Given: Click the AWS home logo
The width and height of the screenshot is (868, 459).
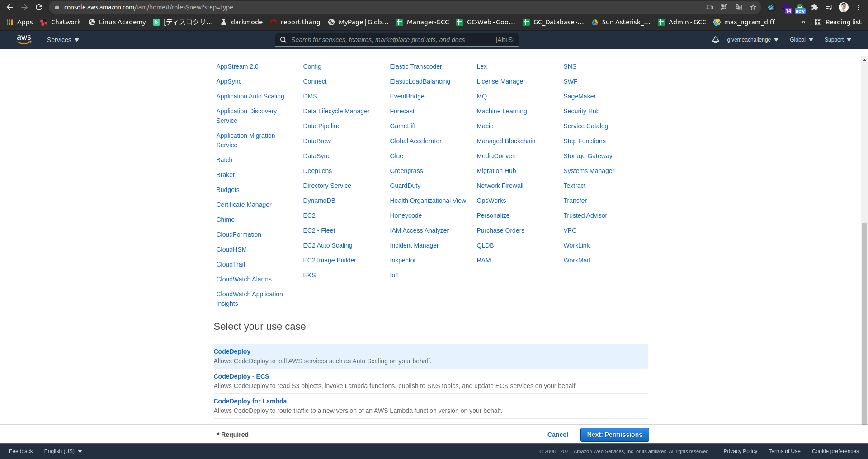Looking at the screenshot, I should (24, 40).
